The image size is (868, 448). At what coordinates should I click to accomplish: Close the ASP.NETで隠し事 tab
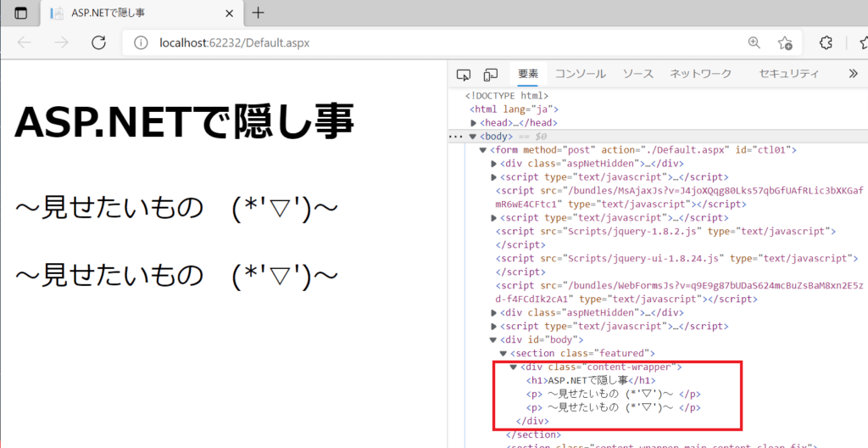[x=230, y=14]
